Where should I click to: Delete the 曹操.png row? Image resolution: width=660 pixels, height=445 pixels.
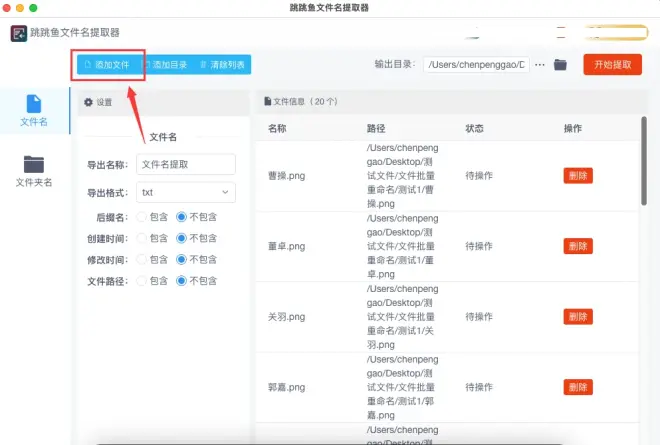(578, 176)
